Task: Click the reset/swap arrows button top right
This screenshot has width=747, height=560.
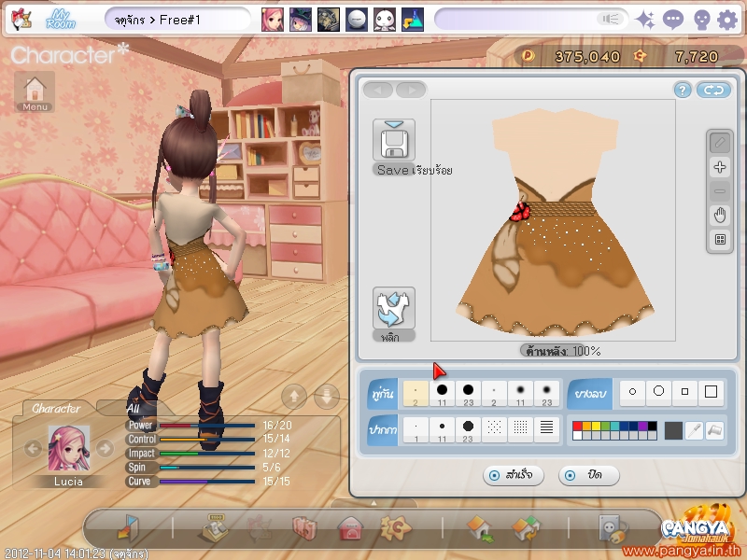Action: [x=713, y=90]
